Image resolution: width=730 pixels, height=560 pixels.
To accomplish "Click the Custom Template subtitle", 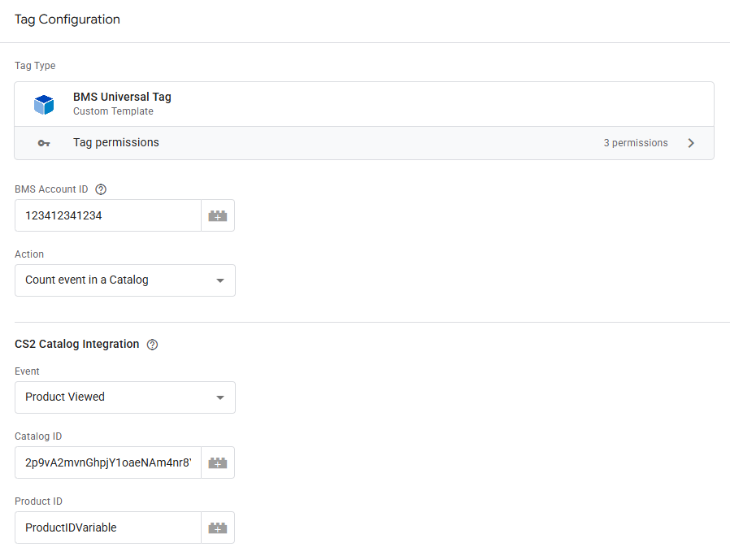I will [x=113, y=111].
